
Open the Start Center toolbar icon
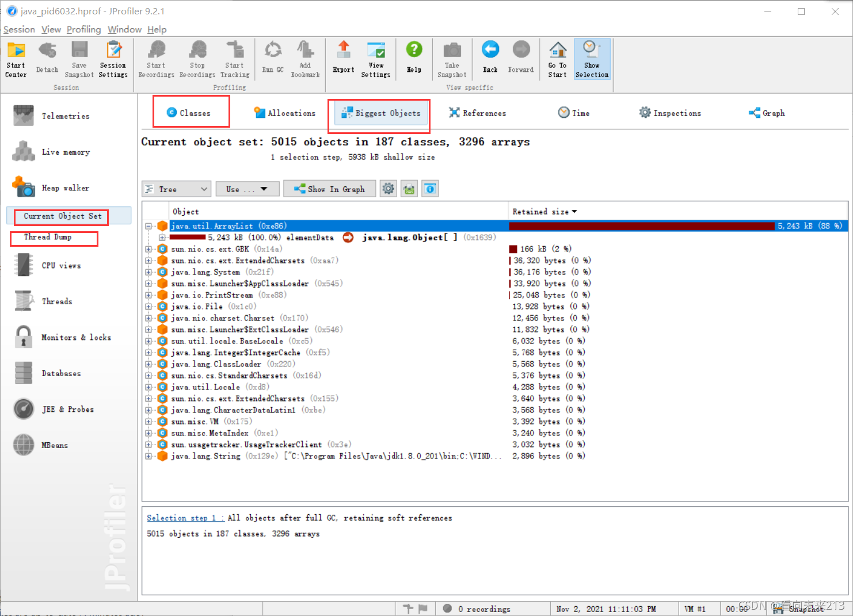click(x=16, y=59)
